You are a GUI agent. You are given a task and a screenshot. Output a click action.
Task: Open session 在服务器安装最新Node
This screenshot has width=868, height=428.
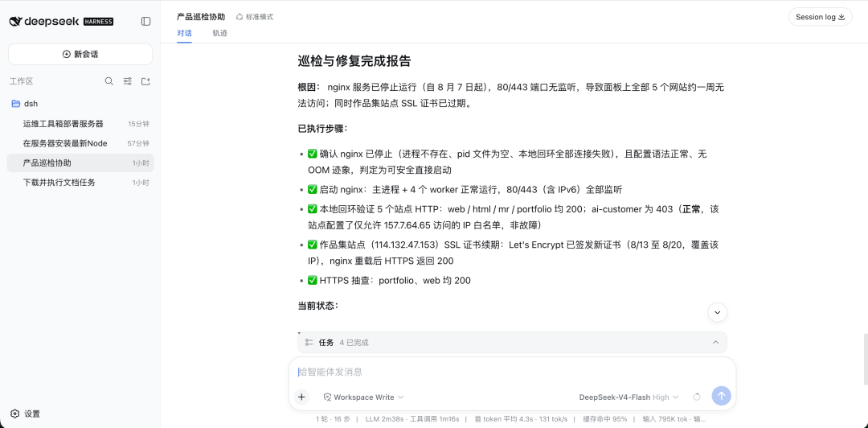[80, 143]
